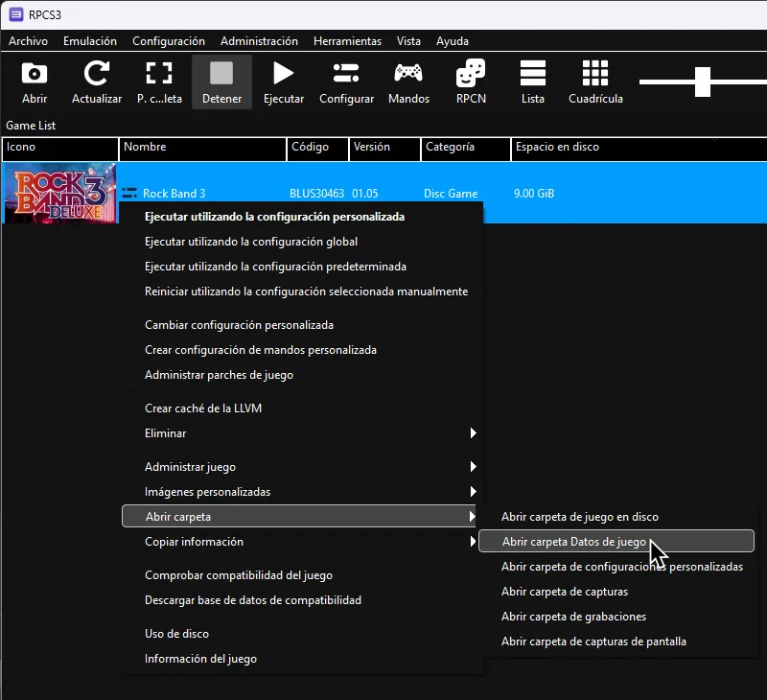This screenshot has width=767, height=700.
Task: Expand the Abrir carpeta submenu
Action: pyautogui.click(x=299, y=516)
